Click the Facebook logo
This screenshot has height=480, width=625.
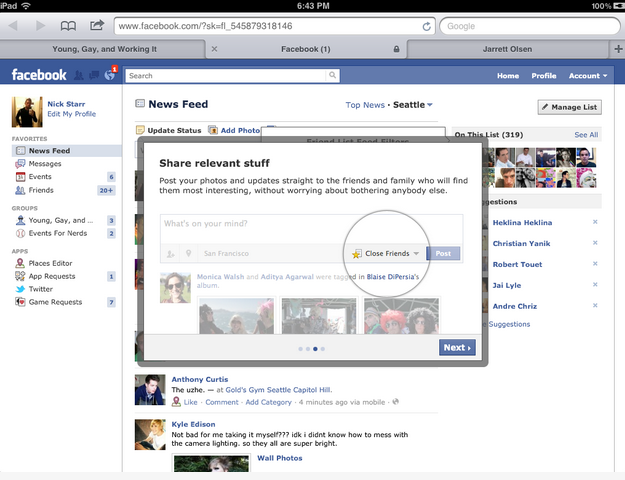tap(39, 75)
